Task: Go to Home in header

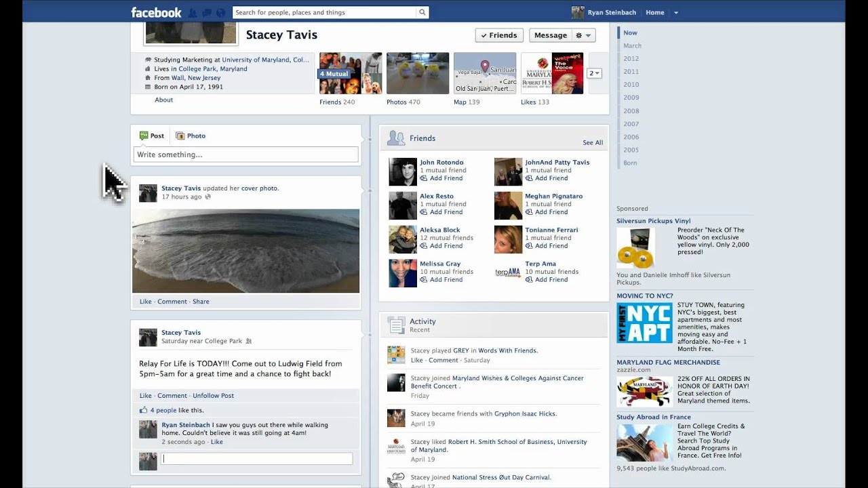Action: point(654,12)
